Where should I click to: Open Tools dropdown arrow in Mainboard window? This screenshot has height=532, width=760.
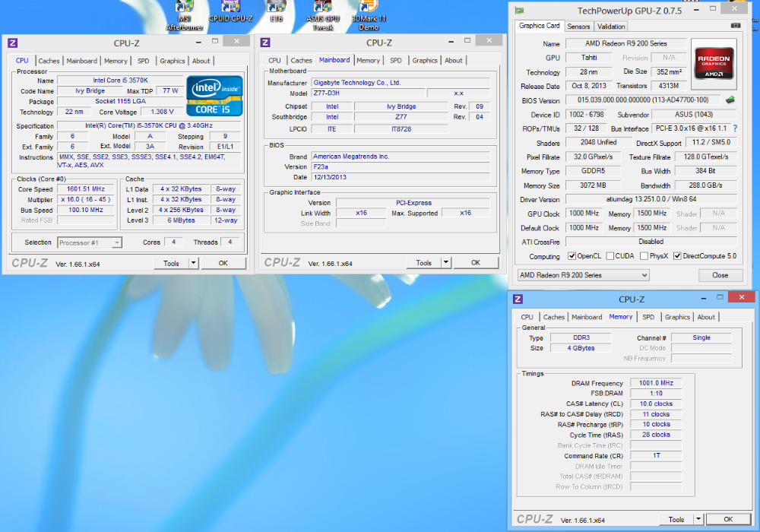click(446, 263)
